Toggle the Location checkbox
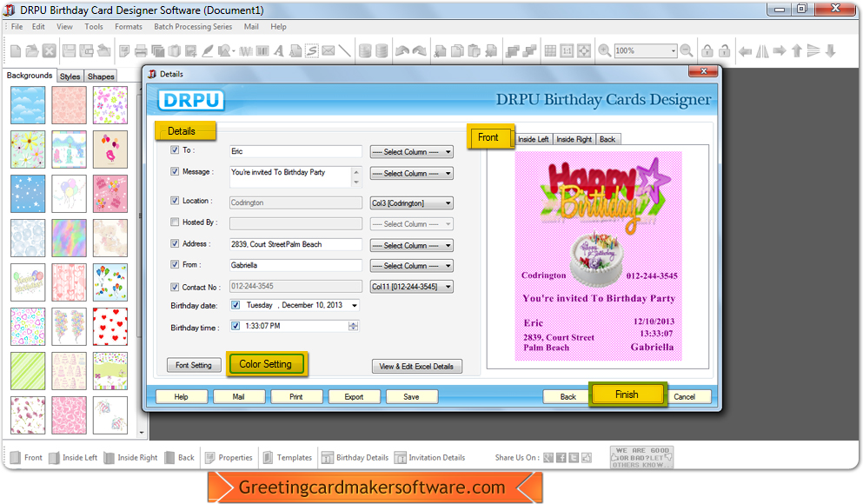 [x=175, y=200]
